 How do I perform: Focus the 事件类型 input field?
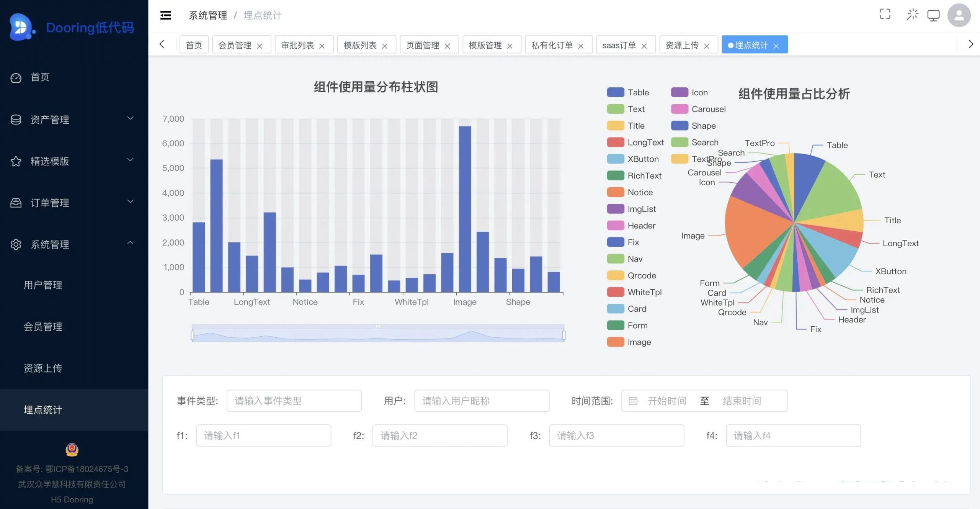[294, 401]
